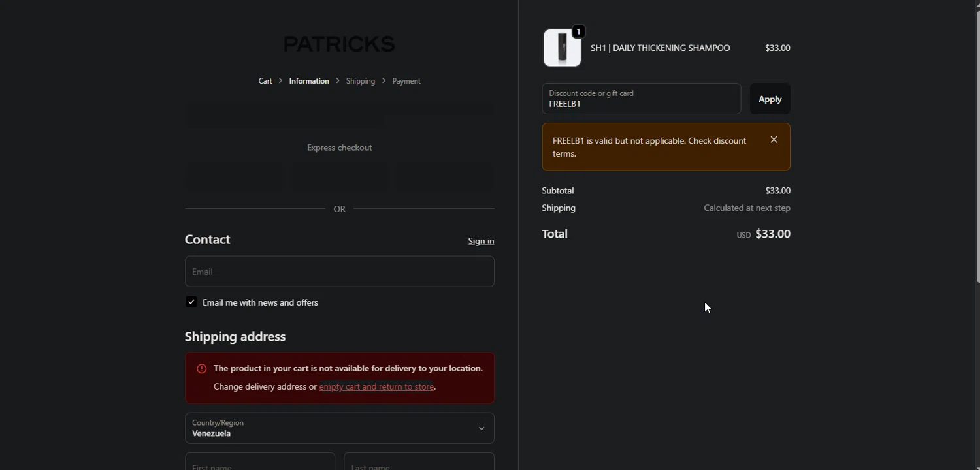The image size is (980, 470).
Task: Click 'Calculated at next step' shipping text
Action: pos(747,208)
